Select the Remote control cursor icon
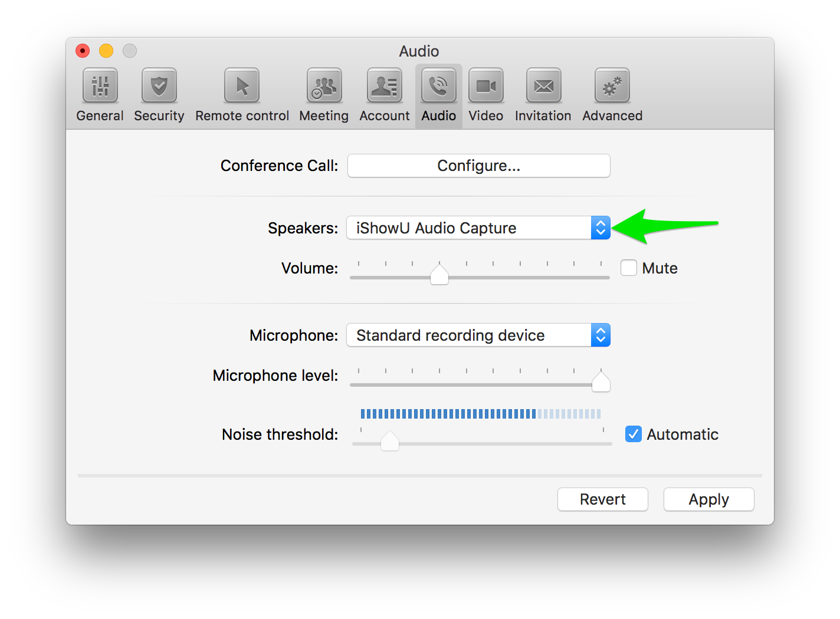Screen dimensions: 840x619 [242, 86]
